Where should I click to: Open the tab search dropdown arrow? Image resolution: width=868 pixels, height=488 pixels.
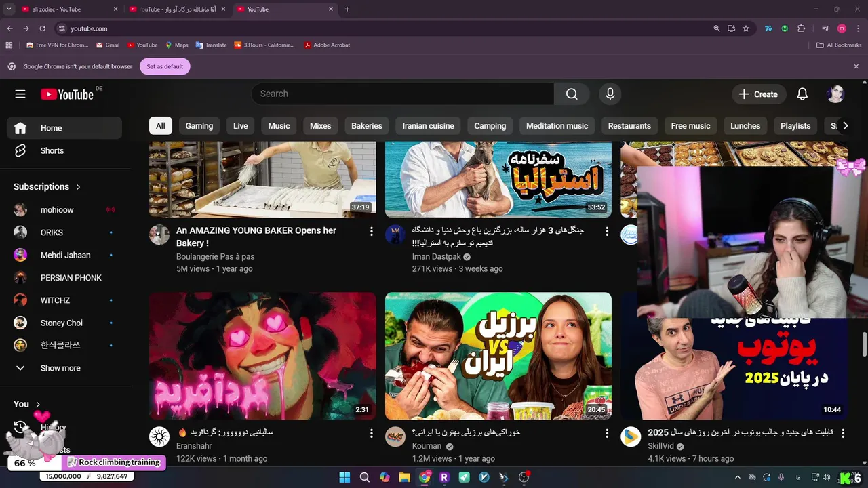pyautogui.click(x=9, y=9)
